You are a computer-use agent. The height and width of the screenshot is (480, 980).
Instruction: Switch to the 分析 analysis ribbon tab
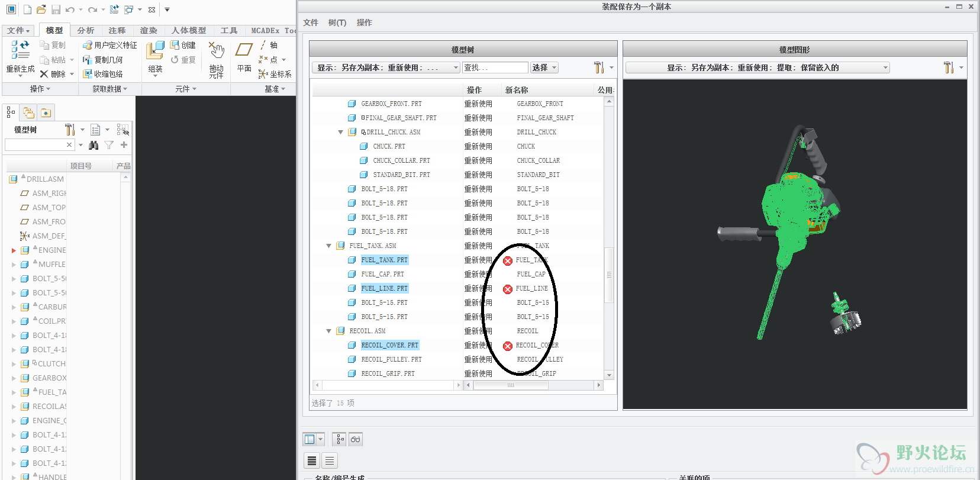pos(86,30)
